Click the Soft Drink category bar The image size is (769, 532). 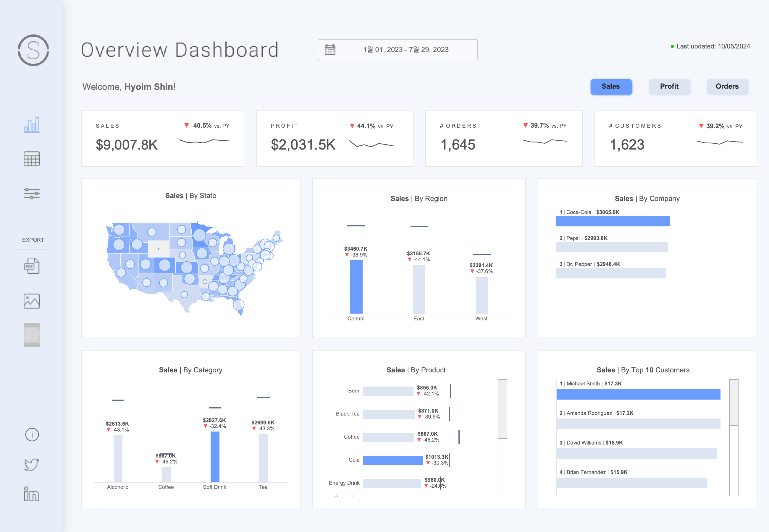point(215,456)
